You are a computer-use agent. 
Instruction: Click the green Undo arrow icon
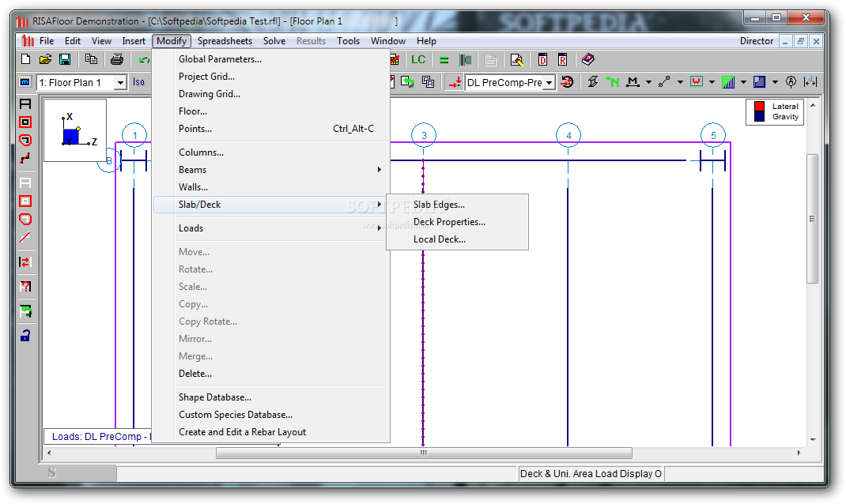pyautogui.click(x=144, y=59)
